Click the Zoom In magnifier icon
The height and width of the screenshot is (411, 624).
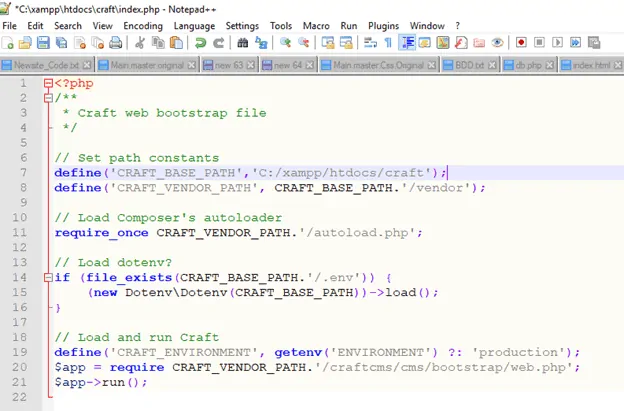(285, 43)
